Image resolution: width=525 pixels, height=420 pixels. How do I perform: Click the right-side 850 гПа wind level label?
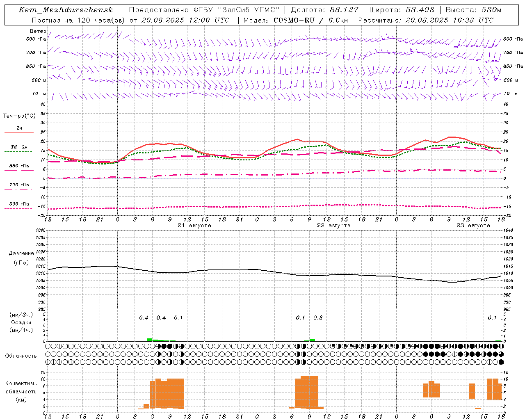click(513, 66)
